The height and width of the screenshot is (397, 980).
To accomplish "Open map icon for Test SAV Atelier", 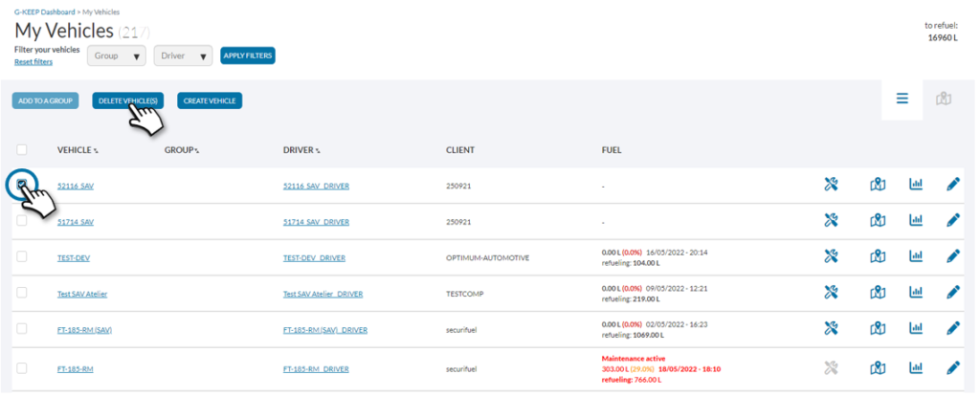I will pyautogui.click(x=878, y=293).
